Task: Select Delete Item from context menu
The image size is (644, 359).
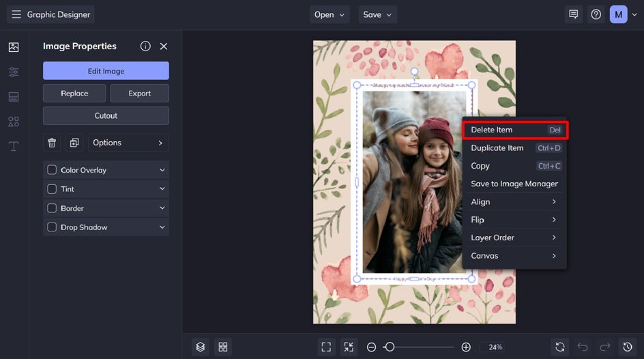Action: [x=515, y=130]
